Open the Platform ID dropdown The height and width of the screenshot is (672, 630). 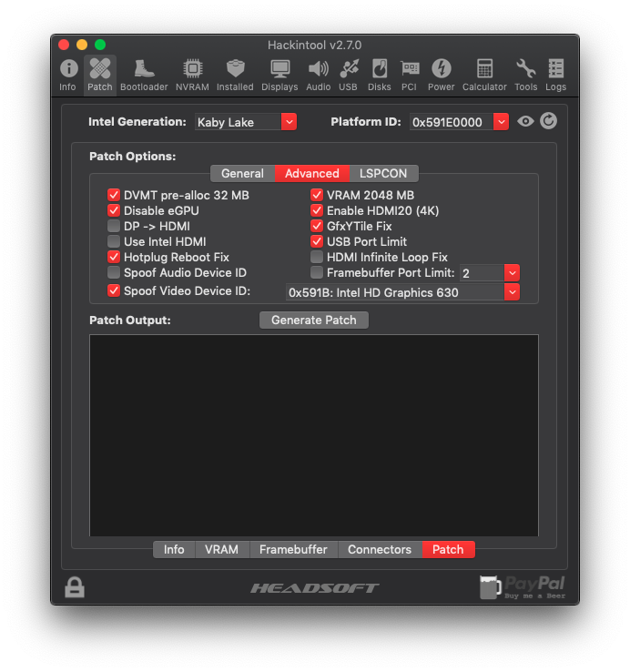click(501, 122)
